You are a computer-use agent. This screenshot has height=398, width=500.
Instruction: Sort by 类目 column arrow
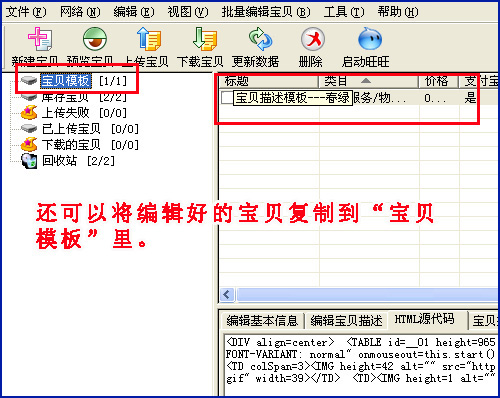point(366,81)
